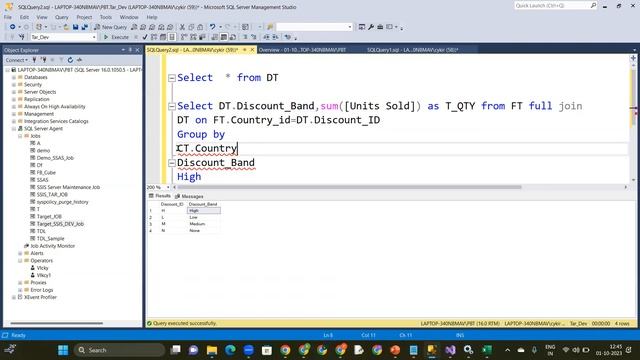The image size is (640, 360).
Task: Select the Target_SSIS_DEV_Job job
Action: click(60, 224)
